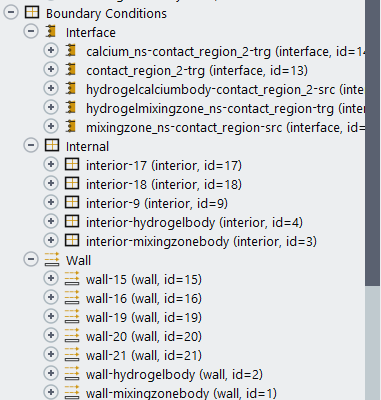
Task: Expand hydrogelcalciumbody-contact_region_2-src entry
Action: tap(51, 89)
